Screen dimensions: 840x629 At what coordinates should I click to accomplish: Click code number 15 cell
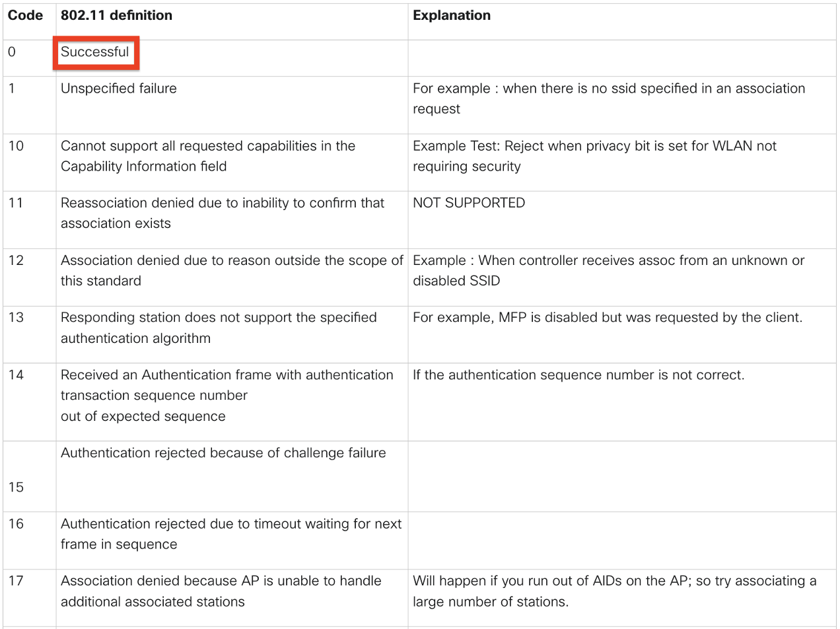pos(16,487)
